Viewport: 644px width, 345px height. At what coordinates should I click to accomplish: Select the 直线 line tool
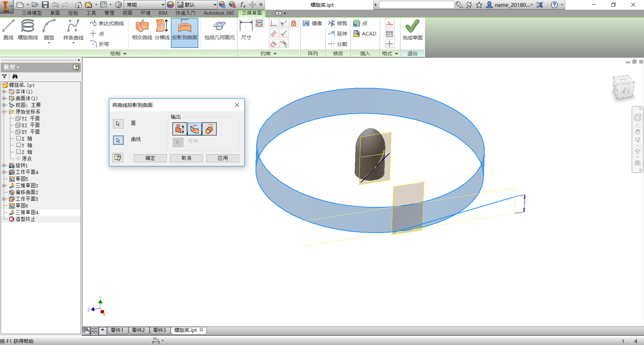pos(8,30)
